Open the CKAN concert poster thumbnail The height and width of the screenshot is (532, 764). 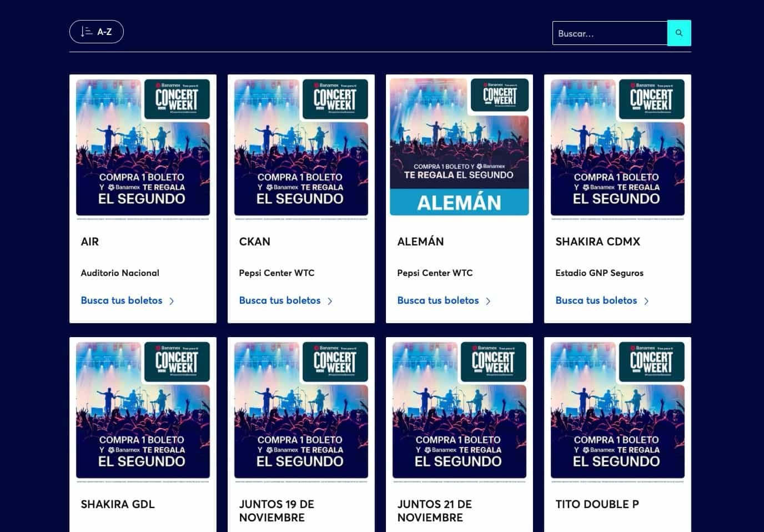301,148
